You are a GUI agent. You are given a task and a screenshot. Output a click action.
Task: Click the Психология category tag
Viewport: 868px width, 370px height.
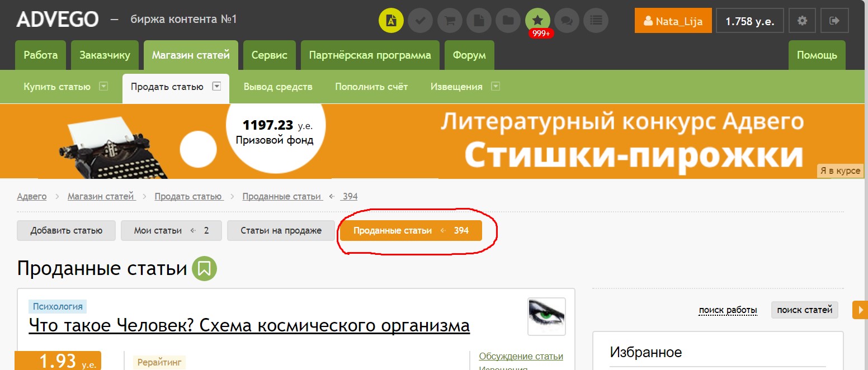coord(58,306)
